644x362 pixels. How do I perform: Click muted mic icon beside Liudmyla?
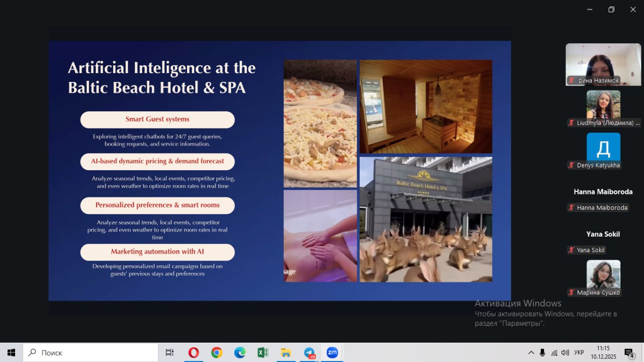coord(571,123)
